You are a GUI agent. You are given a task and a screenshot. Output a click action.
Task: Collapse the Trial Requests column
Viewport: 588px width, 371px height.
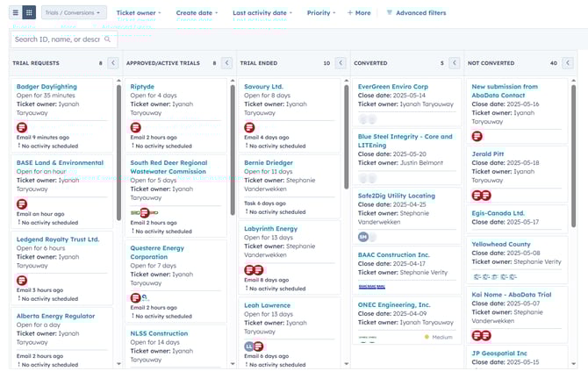tap(112, 63)
